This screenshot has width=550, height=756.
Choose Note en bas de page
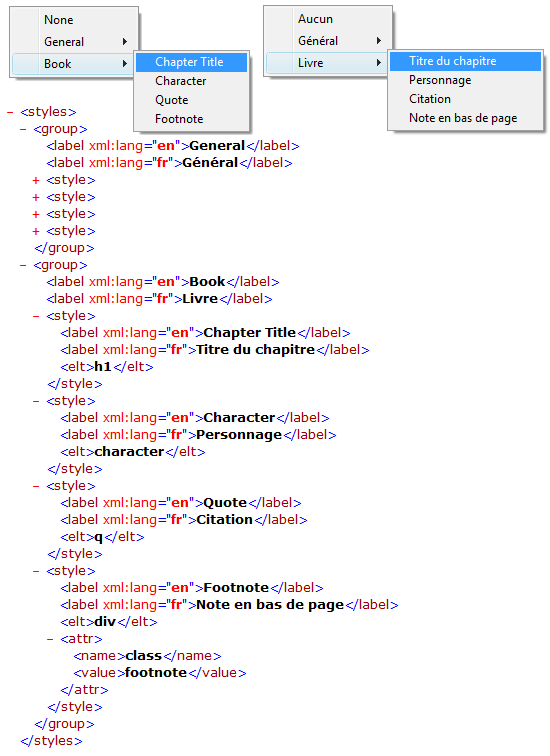tap(465, 118)
